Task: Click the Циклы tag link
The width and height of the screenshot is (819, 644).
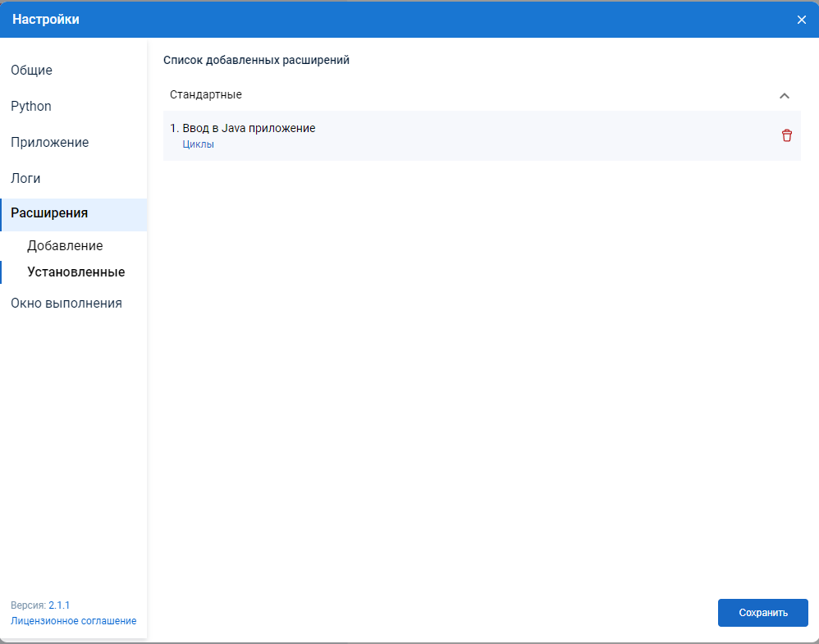Action: click(198, 144)
